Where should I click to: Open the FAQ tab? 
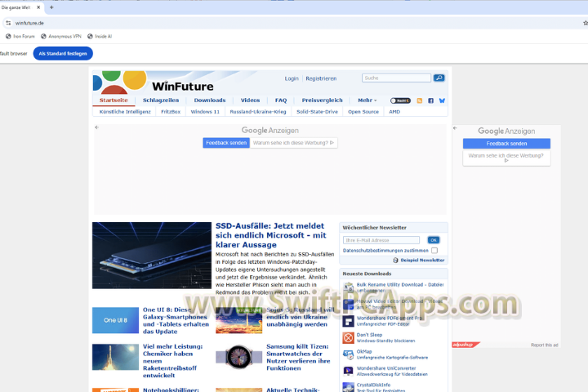coord(281,100)
